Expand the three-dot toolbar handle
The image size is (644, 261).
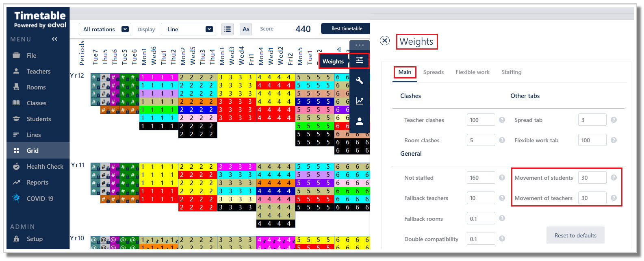(360, 45)
